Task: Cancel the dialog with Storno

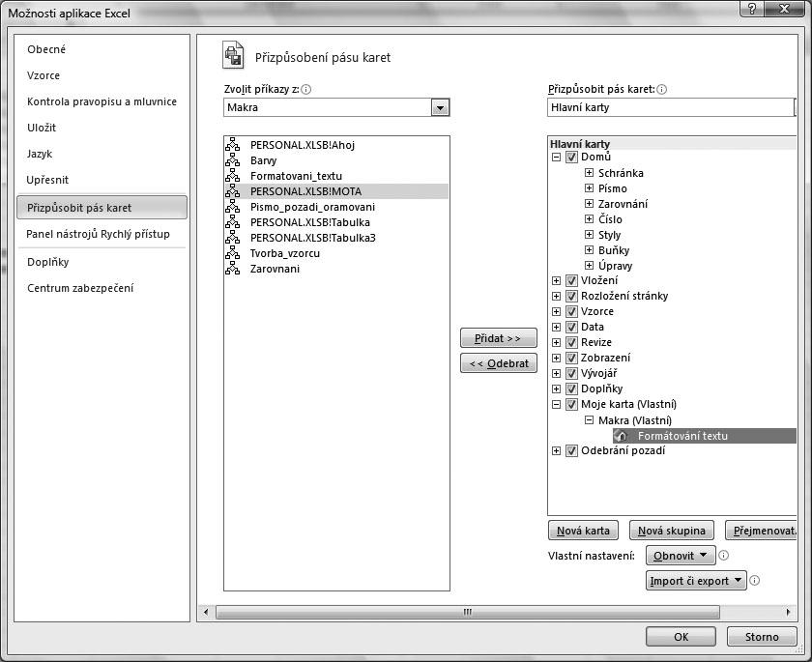Action: (x=762, y=637)
